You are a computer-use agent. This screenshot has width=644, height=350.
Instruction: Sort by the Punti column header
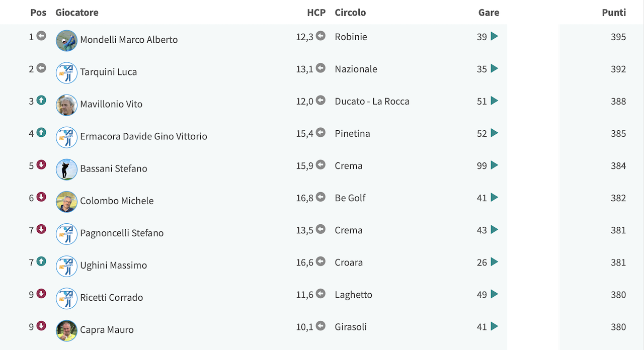click(614, 13)
